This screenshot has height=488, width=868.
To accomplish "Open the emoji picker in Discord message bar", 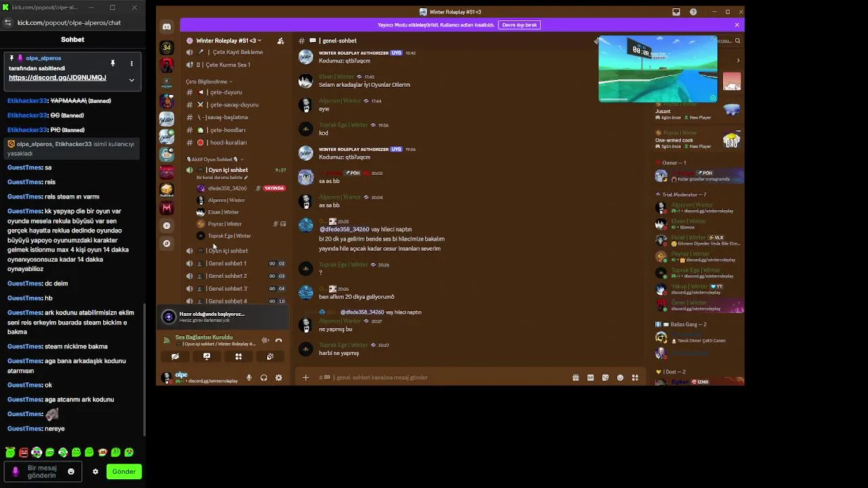I will point(620,378).
